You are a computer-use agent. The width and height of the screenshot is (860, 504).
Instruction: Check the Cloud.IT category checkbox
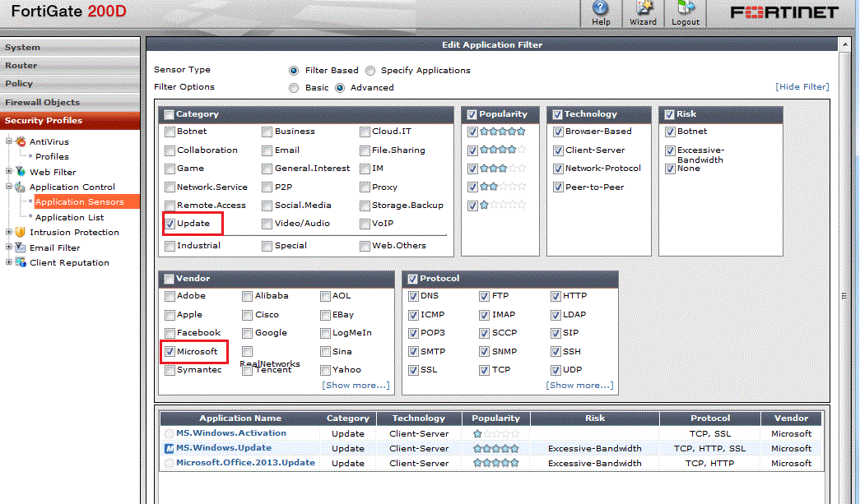[x=365, y=132]
